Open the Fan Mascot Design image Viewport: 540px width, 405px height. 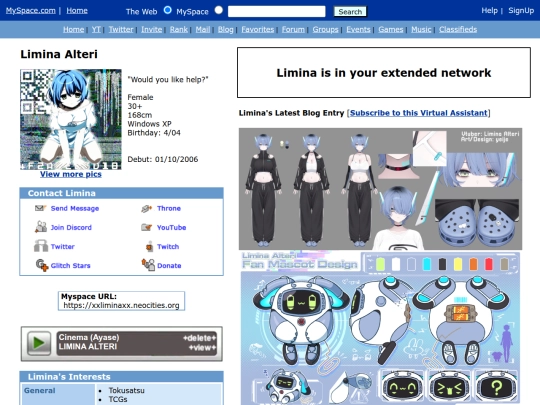380,328
